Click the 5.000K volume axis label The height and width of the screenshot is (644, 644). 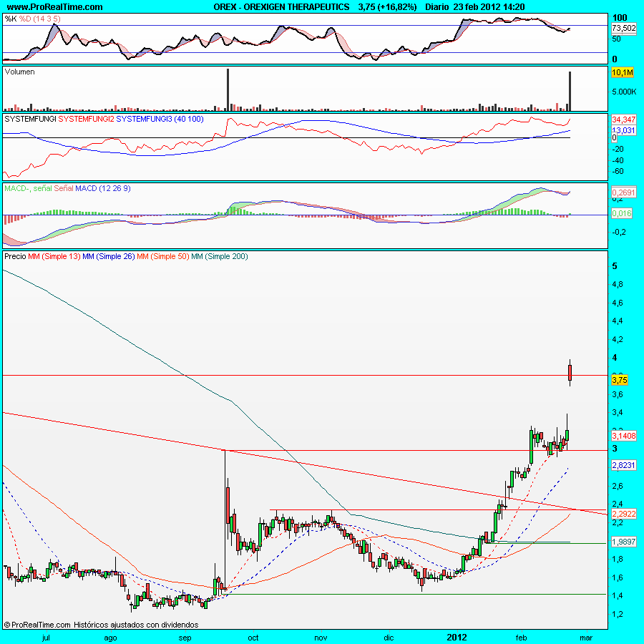(x=624, y=92)
